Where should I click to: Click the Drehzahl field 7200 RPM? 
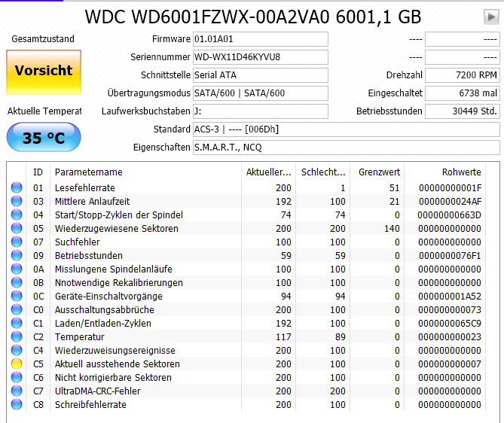pyautogui.click(x=463, y=75)
